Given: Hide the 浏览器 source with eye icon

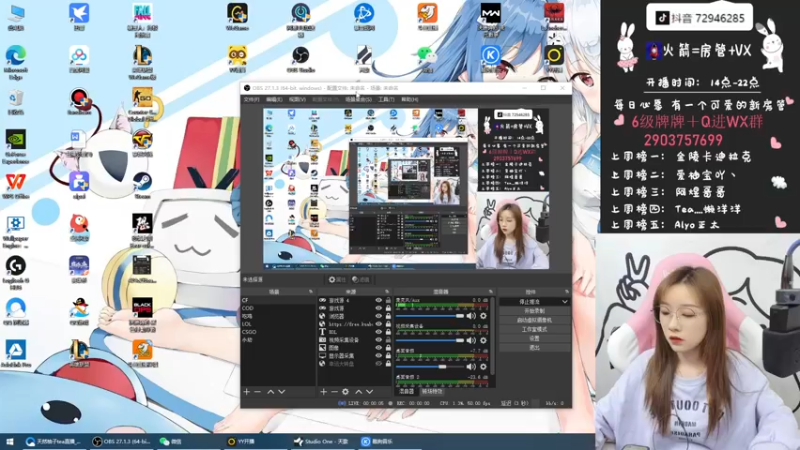Looking at the screenshot, I should point(379,316).
